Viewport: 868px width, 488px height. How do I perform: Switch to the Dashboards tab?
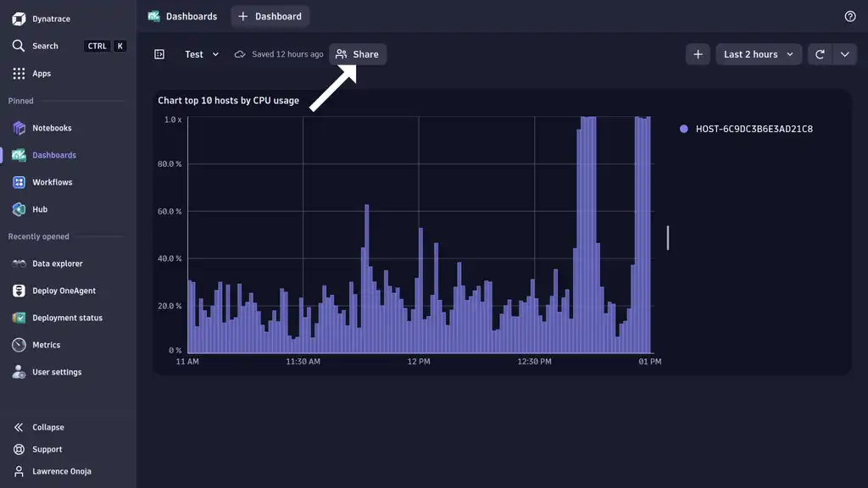click(x=181, y=15)
